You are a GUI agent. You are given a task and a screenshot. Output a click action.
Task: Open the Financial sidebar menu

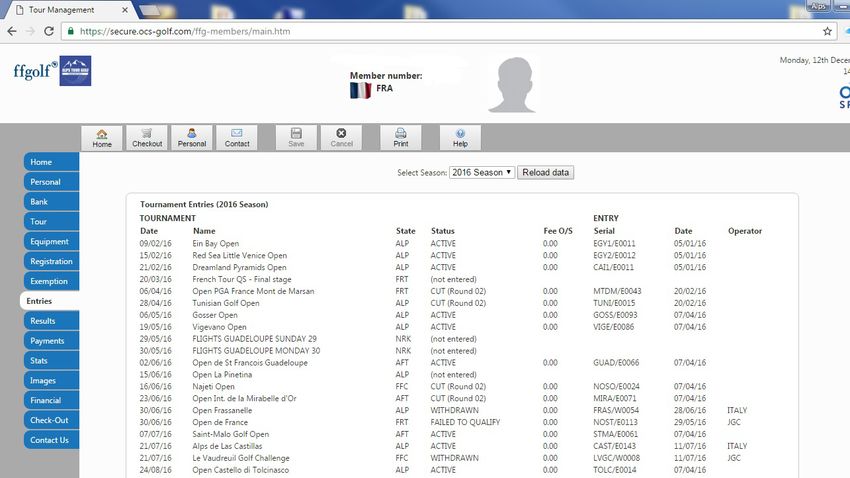[51, 401]
